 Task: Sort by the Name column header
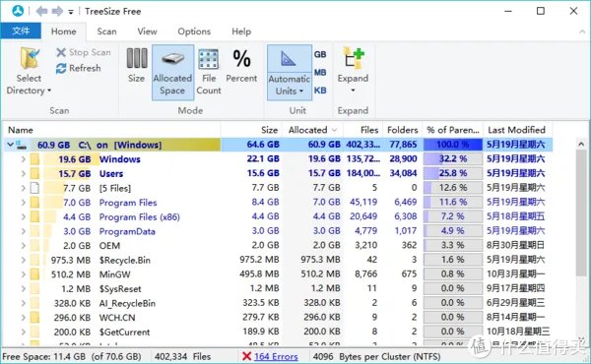[x=112, y=130]
